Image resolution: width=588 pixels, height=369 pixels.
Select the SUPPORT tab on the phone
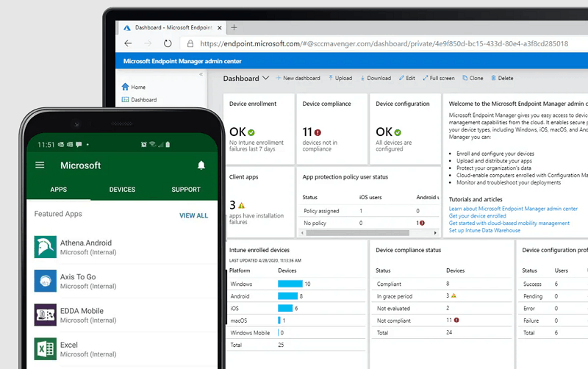coord(186,190)
